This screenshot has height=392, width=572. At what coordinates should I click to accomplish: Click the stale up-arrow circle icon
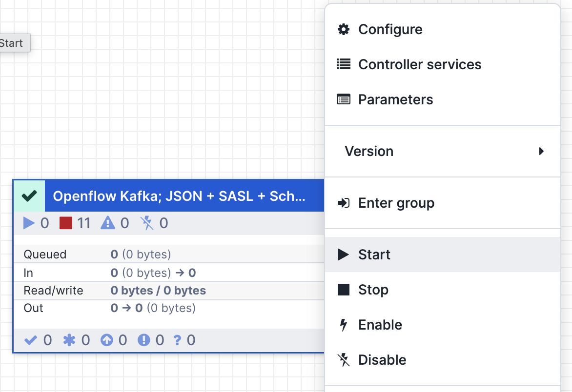(x=106, y=340)
